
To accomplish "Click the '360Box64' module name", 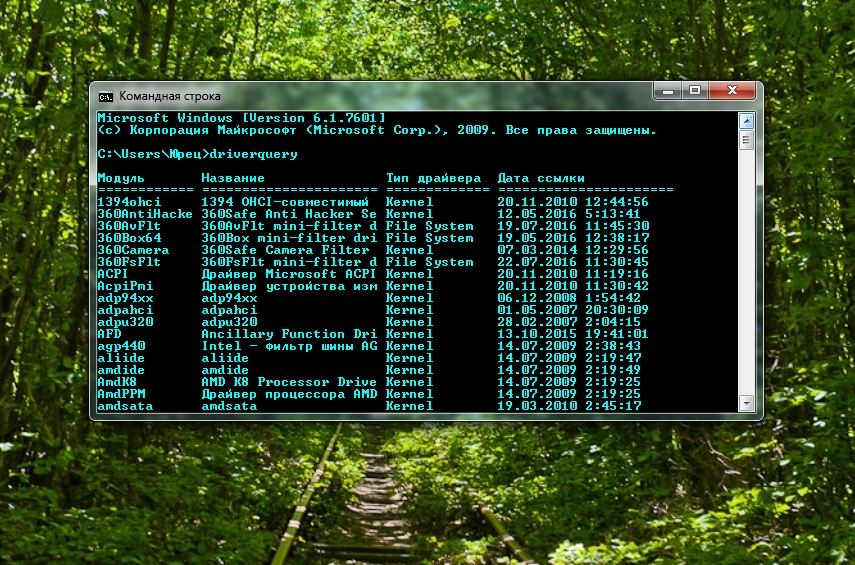I will 129,238.
